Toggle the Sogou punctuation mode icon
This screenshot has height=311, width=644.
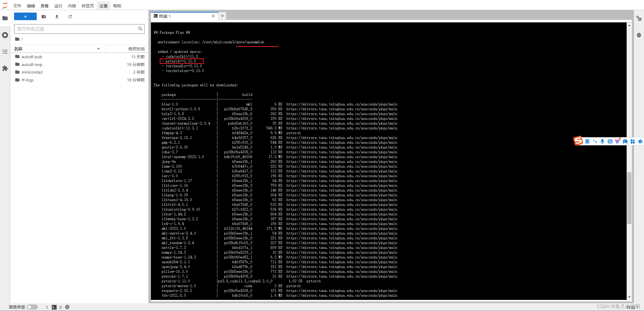click(595, 141)
